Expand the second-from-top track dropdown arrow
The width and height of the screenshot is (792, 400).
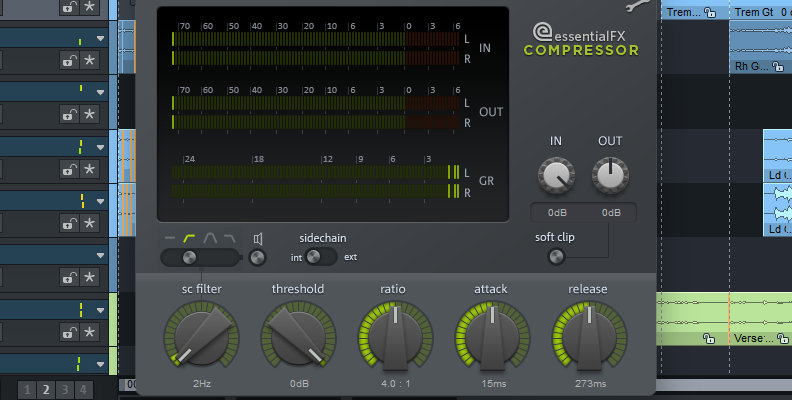click(x=100, y=93)
